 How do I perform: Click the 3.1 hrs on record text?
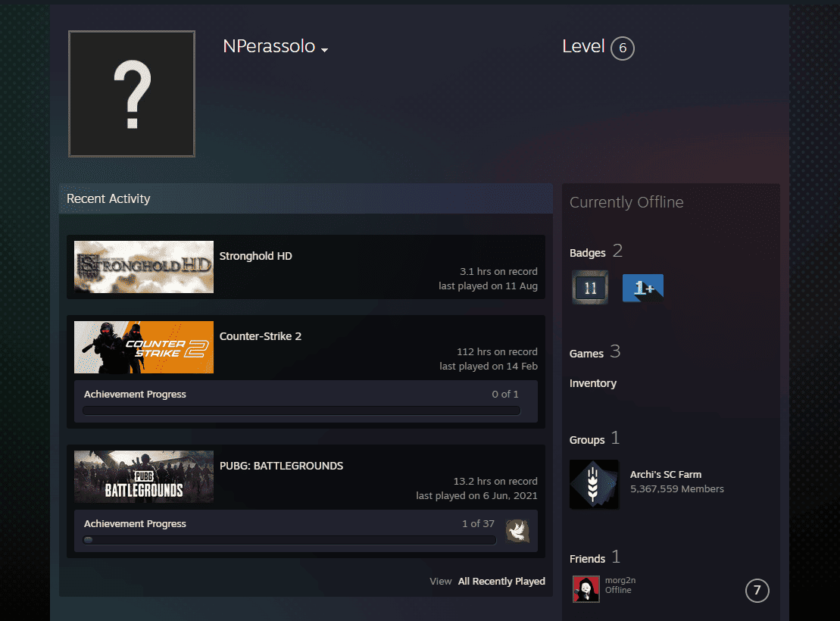tap(498, 272)
